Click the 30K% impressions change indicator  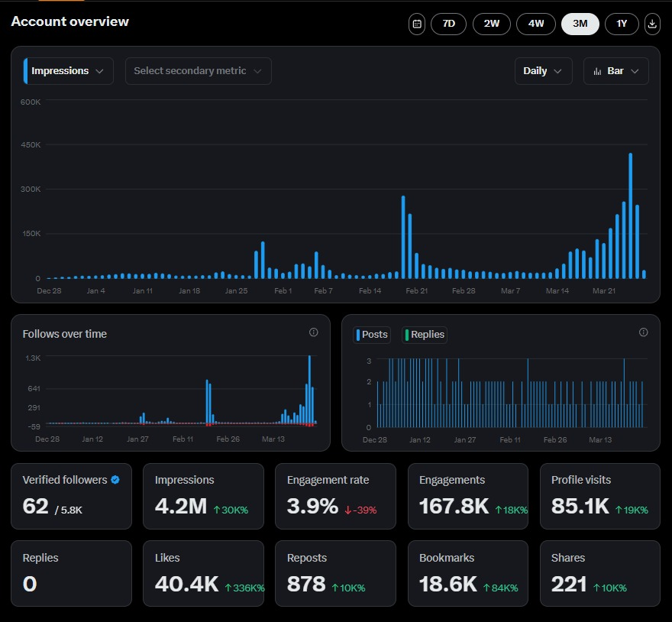pyautogui.click(x=231, y=510)
